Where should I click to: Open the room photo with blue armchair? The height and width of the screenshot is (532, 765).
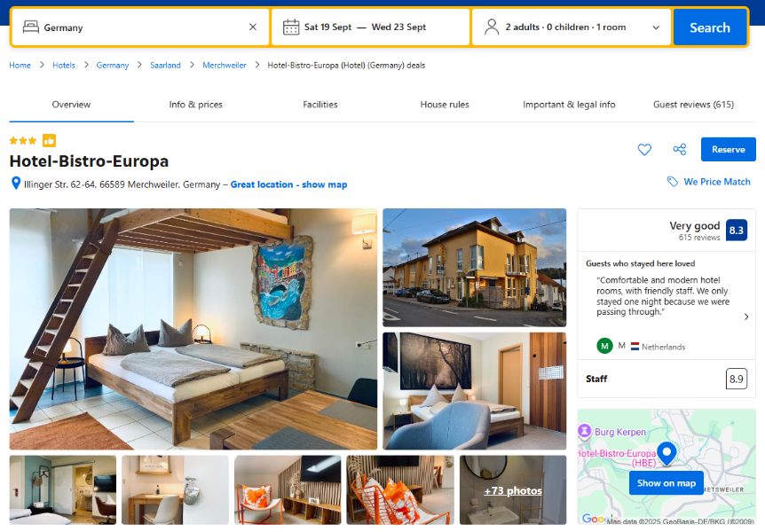point(474,391)
